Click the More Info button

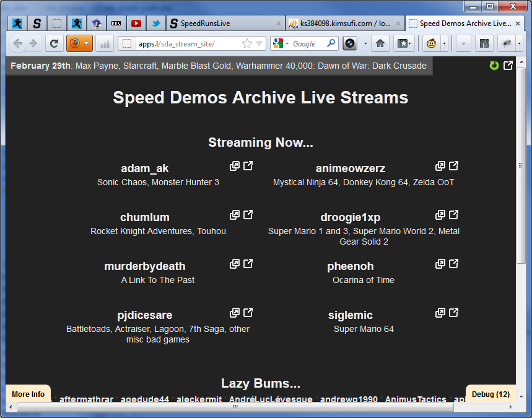(28, 394)
